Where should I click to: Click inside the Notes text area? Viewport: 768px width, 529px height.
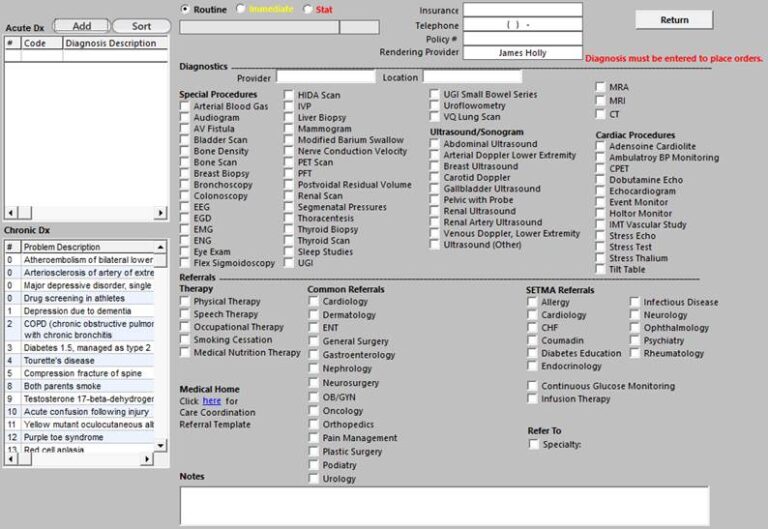(444, 505)
